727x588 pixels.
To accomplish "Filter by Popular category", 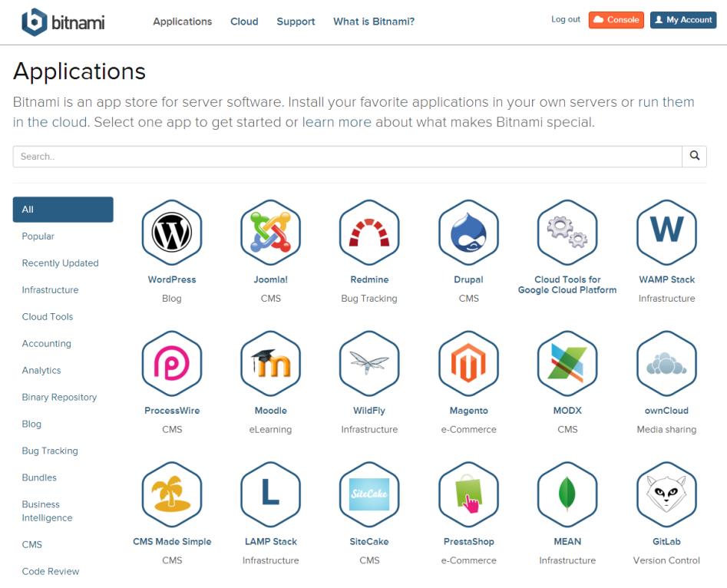I will 38,236.
